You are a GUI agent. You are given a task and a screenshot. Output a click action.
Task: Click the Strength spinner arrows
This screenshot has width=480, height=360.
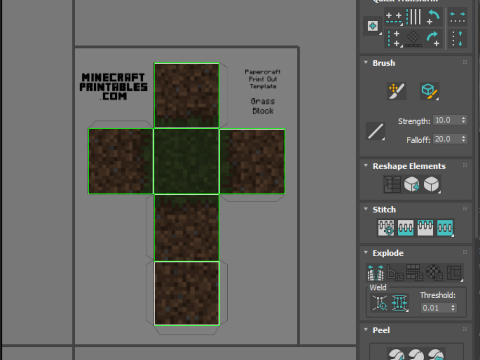click(x=463, y=120)
